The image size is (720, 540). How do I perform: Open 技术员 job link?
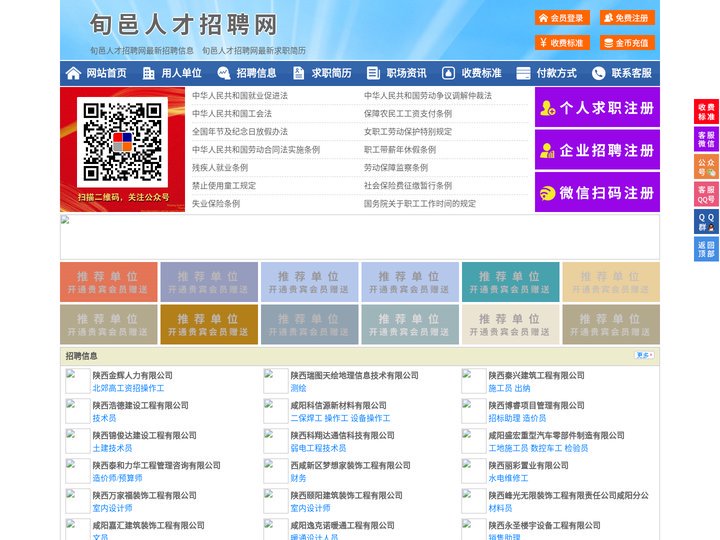(104, 418)
